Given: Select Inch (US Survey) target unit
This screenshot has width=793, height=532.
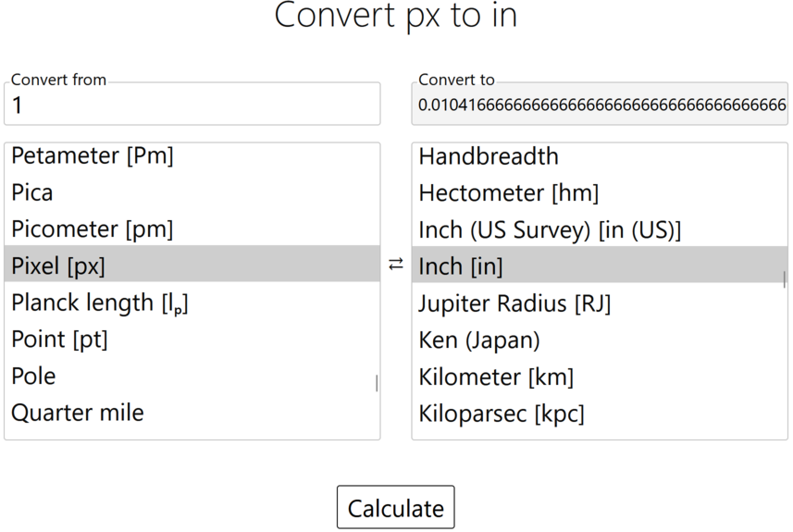Looking at the screenshot, I should pyautogui.click(x=550, y=229).
